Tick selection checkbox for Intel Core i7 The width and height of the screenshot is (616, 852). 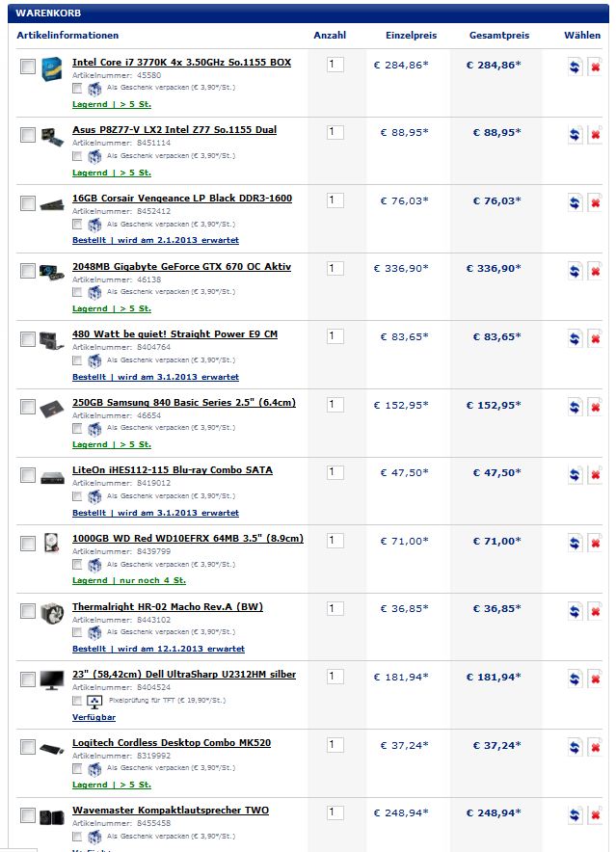28,67
